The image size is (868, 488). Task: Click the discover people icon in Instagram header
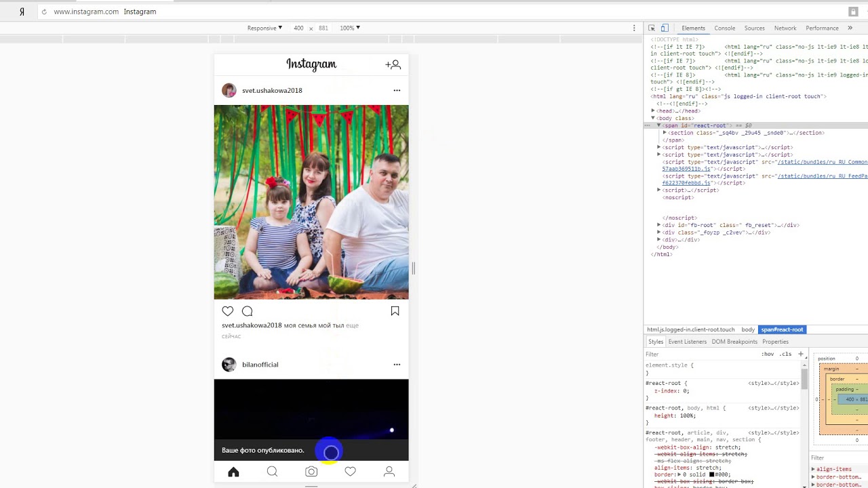(393, 64)
